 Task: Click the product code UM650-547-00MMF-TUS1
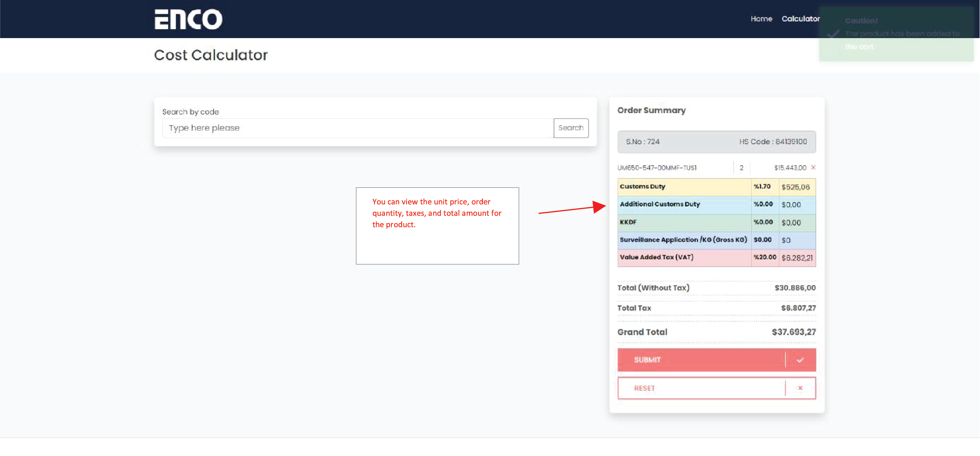click(x=657, y=168)
